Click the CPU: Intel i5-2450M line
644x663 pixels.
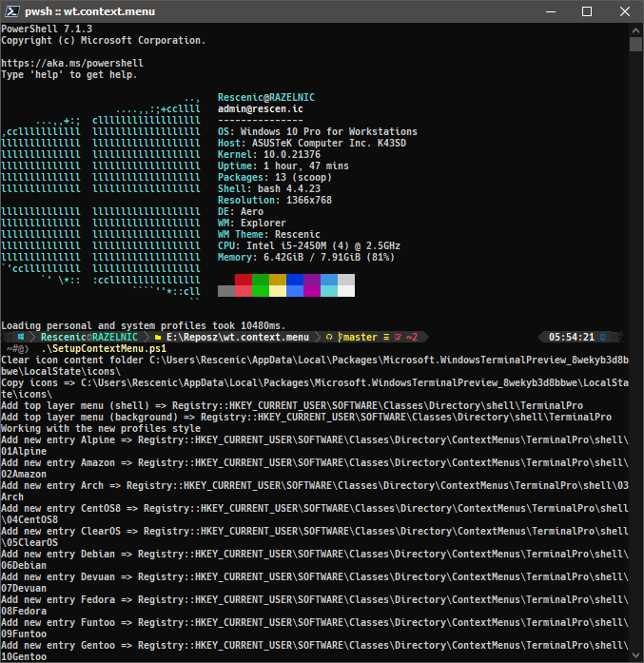pos(309,246)
